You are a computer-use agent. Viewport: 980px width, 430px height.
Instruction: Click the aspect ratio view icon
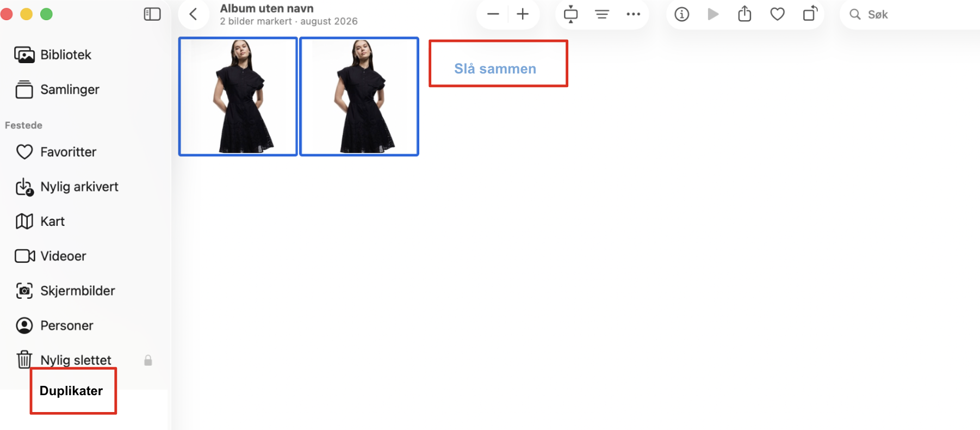(x=570, y=14)
